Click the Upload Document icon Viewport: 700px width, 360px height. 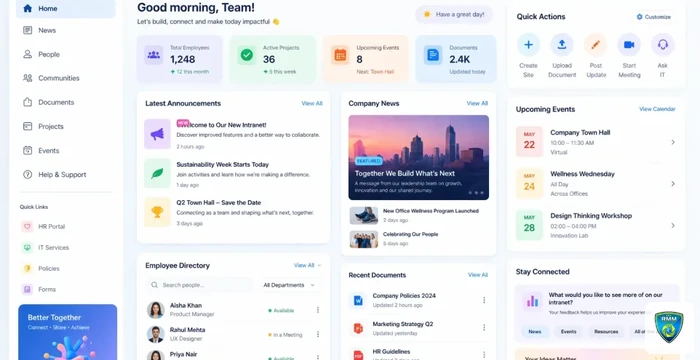562,45
